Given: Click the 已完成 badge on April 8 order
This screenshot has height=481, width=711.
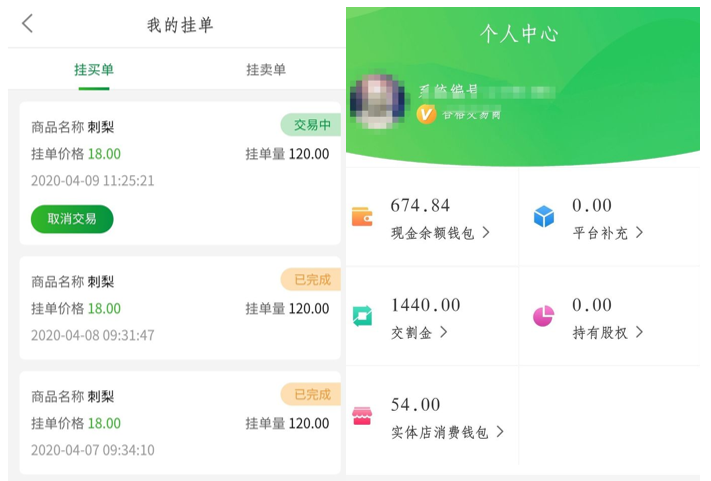Looking at the screenshot, I should 310,279.
